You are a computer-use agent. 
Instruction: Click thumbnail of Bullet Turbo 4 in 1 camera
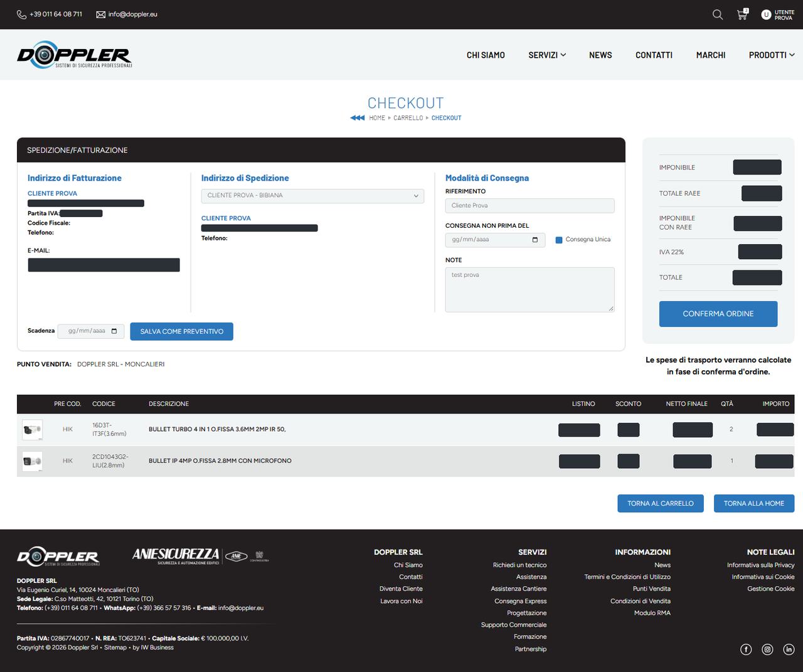(32, 430)
